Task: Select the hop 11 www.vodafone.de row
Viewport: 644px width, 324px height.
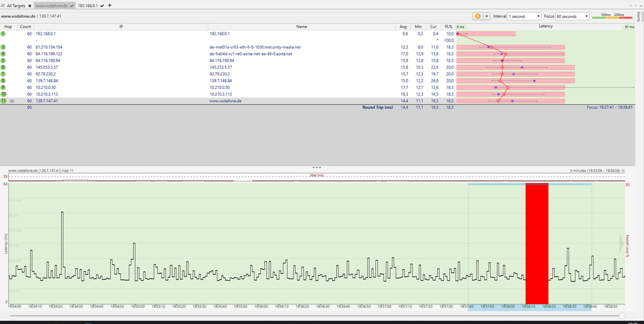Action: pos(226,101)
